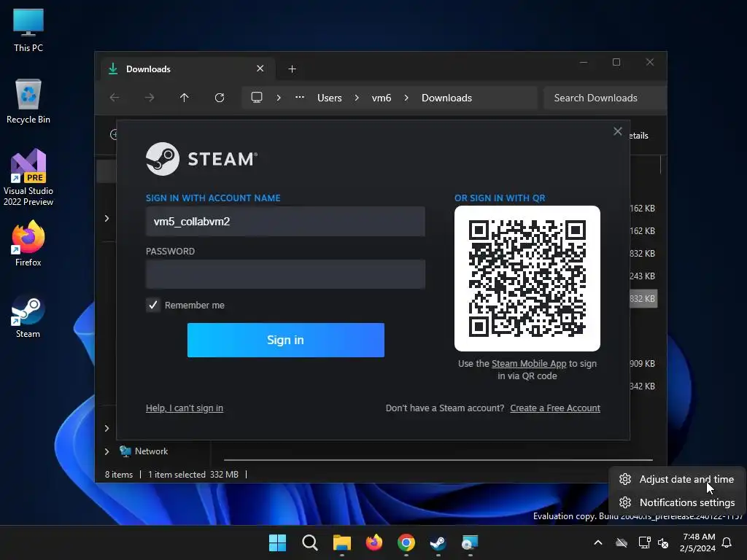
Task: Open the installer app on taskbar
Action: (471, 542)
